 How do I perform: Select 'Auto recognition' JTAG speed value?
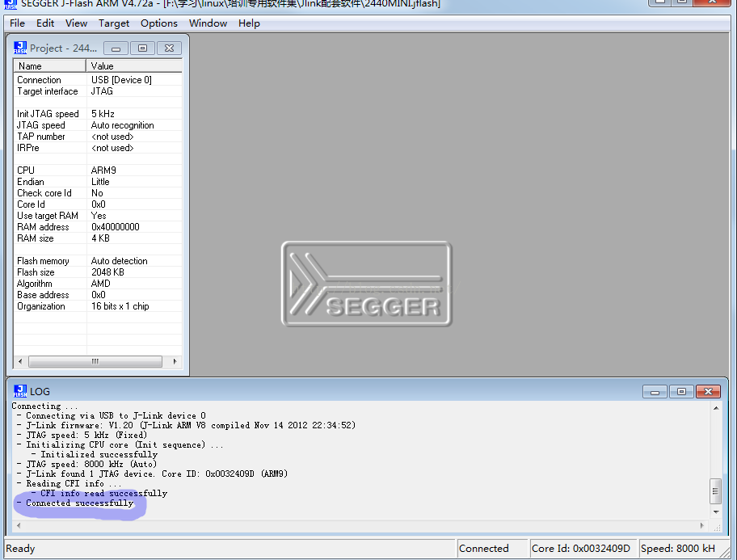(122, 125)
